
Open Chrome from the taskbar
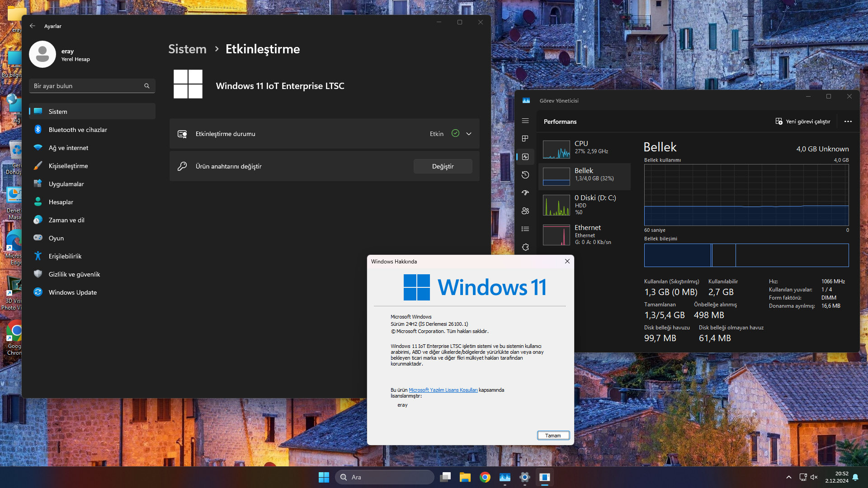(x=485, y=477)
